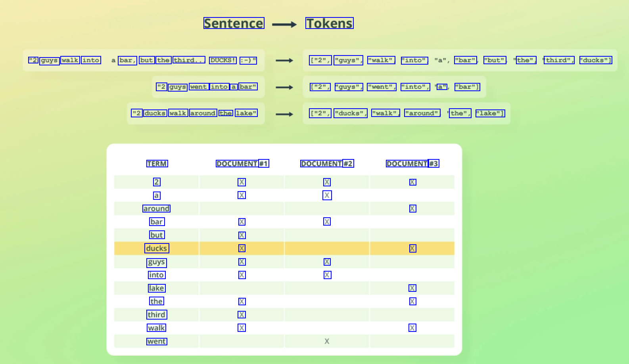Click the X for "third" under Document #1
This screenshot has height=364, width=629.
[242, 315]
